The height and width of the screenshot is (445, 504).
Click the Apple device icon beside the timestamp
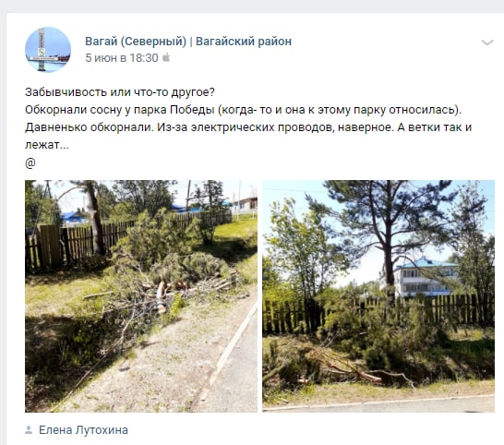[166, 57]
